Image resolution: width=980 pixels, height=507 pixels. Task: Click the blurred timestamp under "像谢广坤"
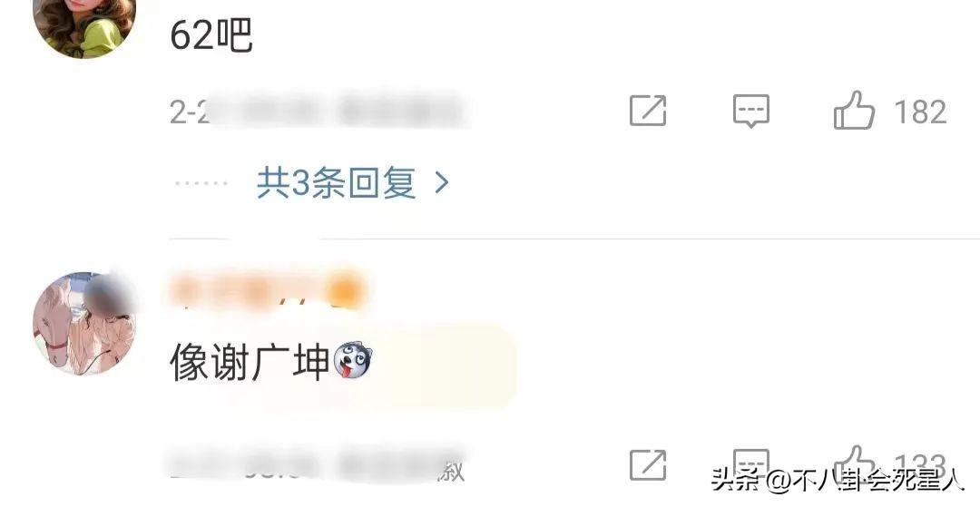point(317,466)
